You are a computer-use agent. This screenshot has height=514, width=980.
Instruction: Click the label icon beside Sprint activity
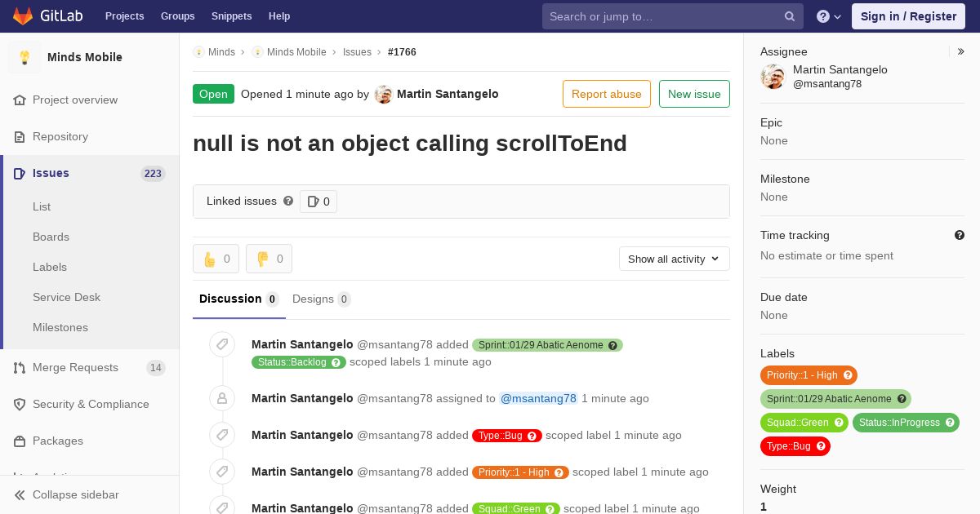222,345
